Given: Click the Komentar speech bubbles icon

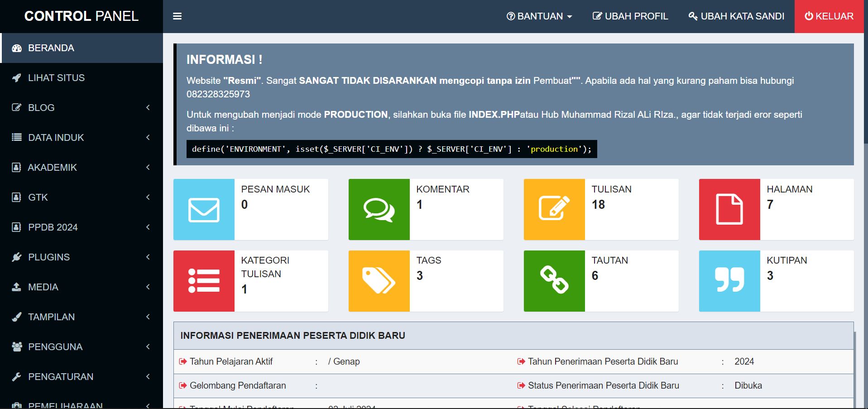Looking at the screenshot, I should pos(379,210).
